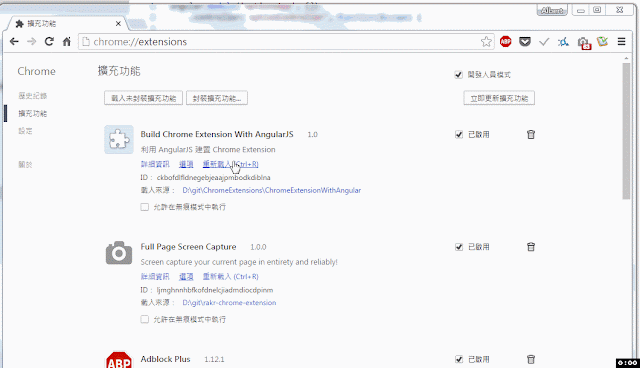Open the settings item in the Chrome sidebar
Image resolution: width=640 pixels, height=368 pixels.
click(25, 131)
